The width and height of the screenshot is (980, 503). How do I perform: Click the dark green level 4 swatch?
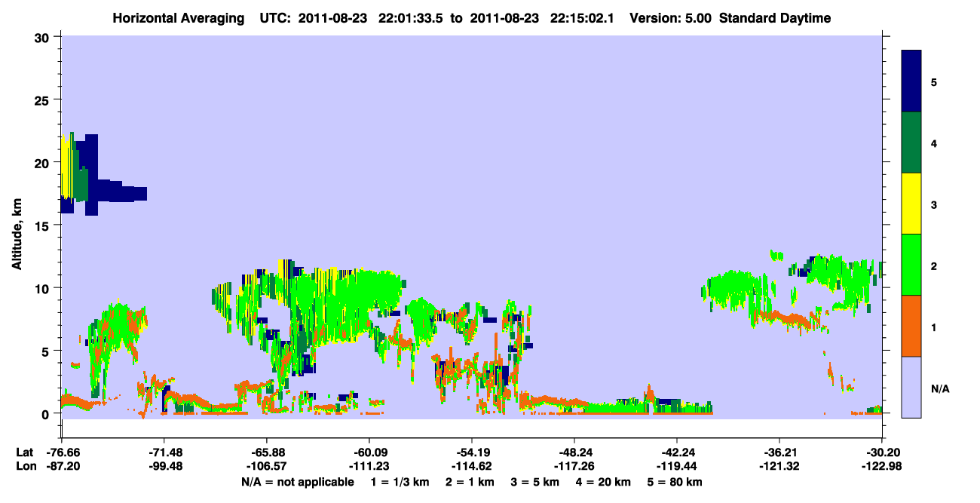[x=911, y=143]
